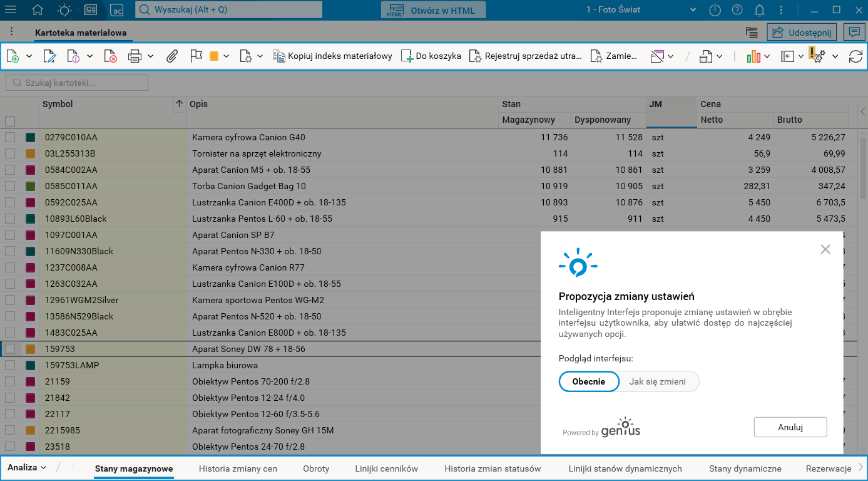Click the list view icon beside Udostępnij
Viewport: 868px width, 481px height.
click(752, 33)
